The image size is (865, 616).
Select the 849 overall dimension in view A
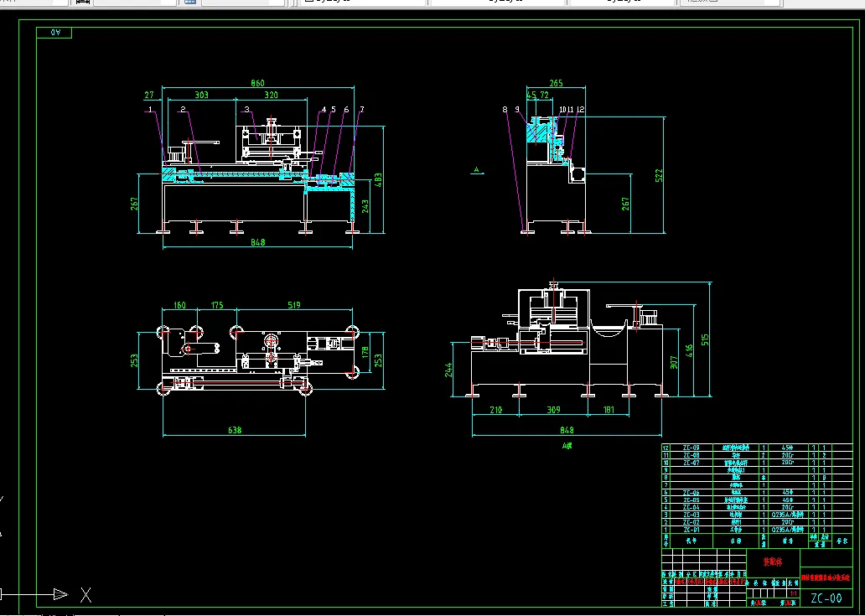tap(567, 430)
